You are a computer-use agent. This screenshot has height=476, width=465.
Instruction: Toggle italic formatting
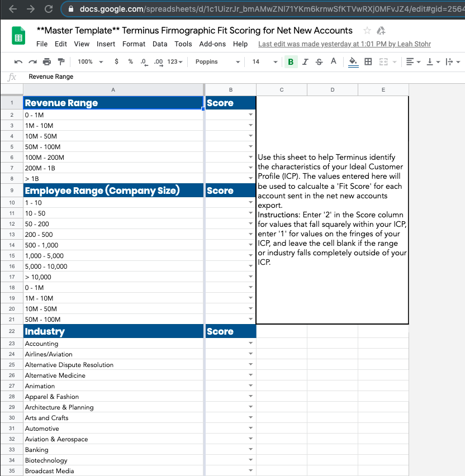(305, 62)
